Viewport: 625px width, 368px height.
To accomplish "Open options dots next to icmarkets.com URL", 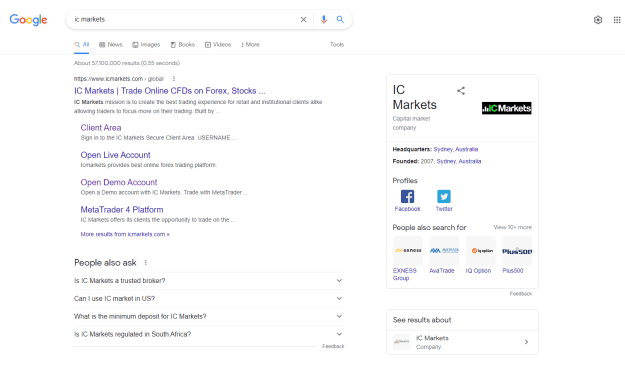I will [174, 79].
